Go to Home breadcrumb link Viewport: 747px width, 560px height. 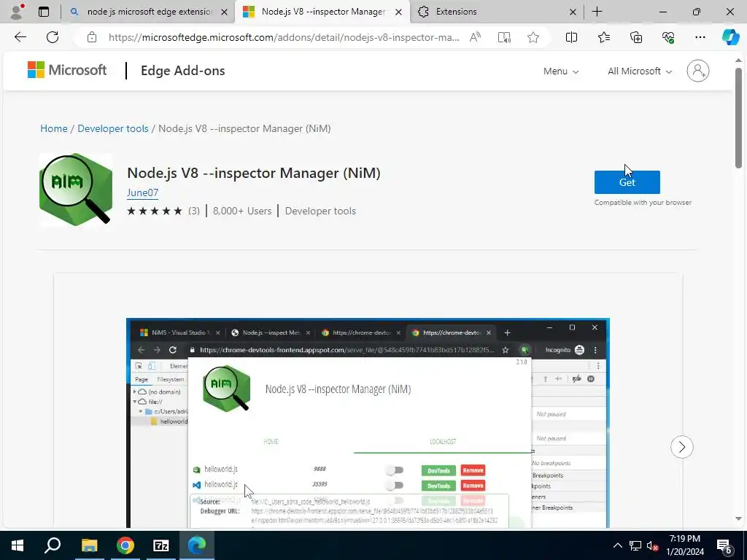pyautogui.click(x=54, y=128)
